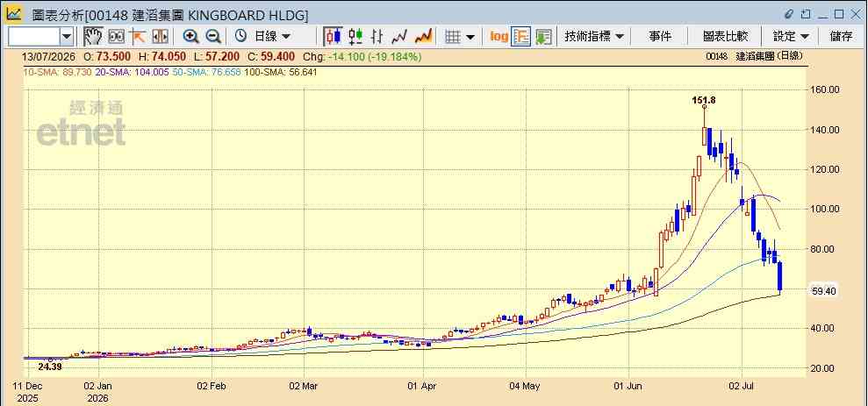Maximize the chart analysis window

839,14
